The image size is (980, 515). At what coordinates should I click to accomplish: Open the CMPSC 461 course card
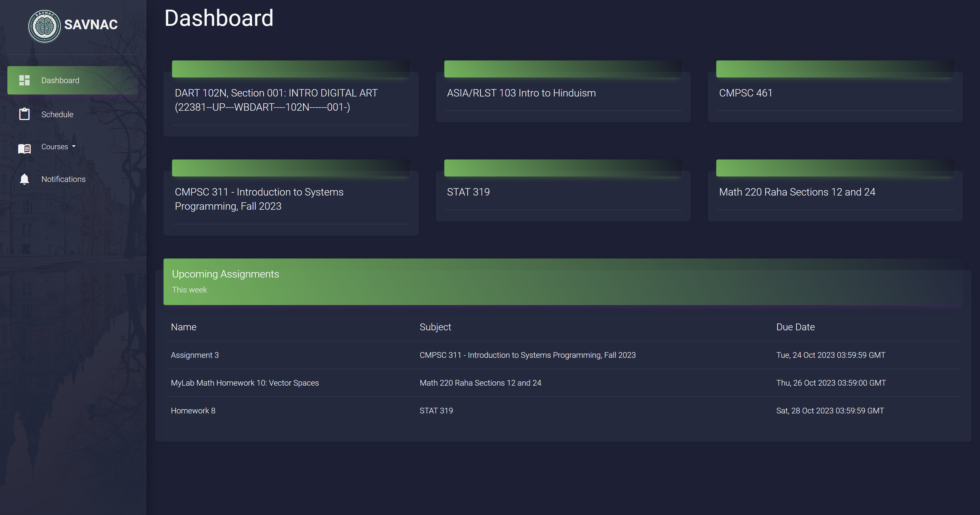pyautogui.click(x=745, y=93)
